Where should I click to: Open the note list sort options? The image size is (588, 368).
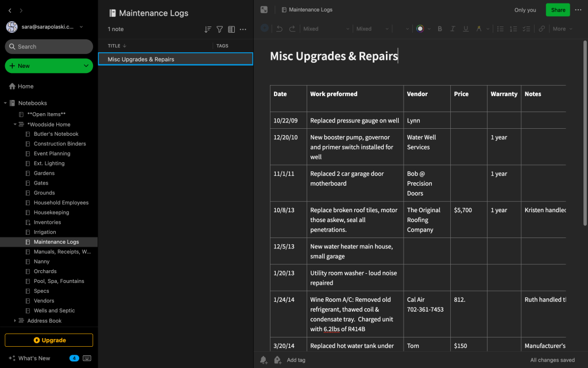(x=208, y=29)
